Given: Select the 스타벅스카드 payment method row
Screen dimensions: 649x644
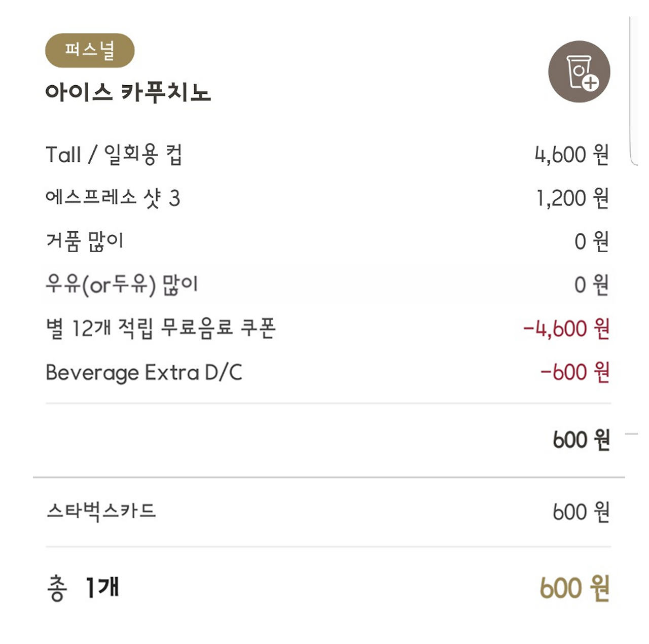Looking at the screenshot, I should click(328, 512).
